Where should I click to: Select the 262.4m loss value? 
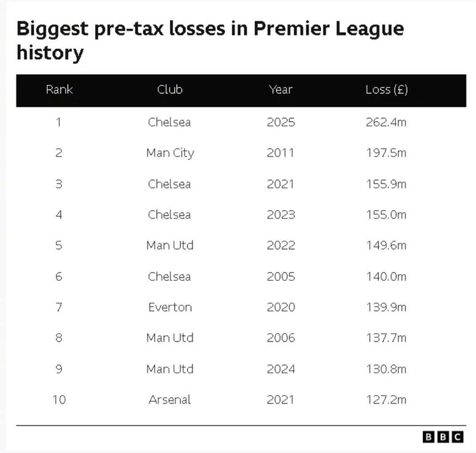click(x=386, y=122)
